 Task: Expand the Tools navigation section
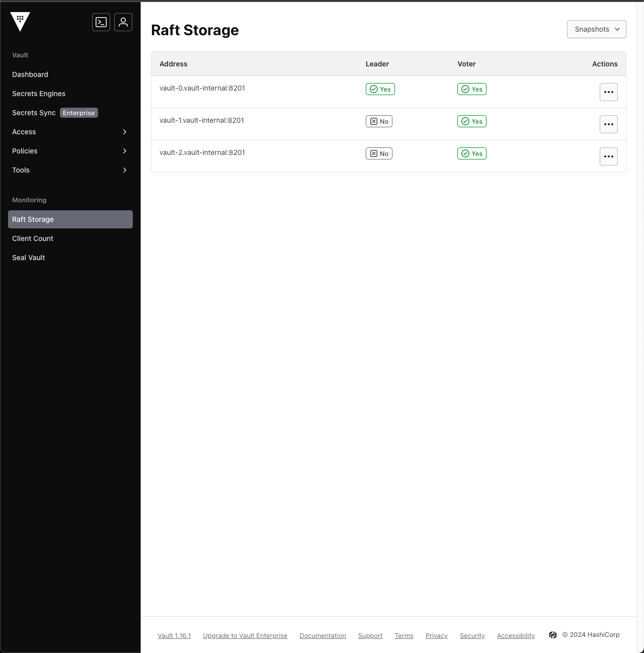[x=70, y=170]
